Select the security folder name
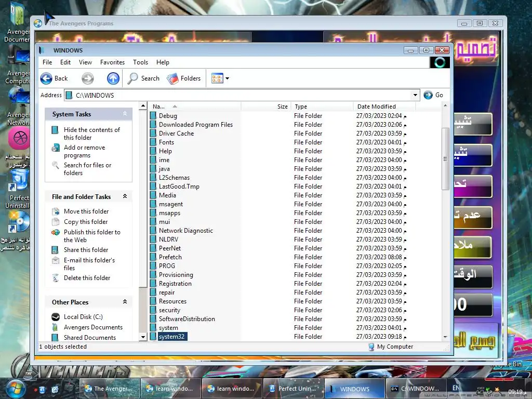Screen dimensions: 532x399 point(169,310)
